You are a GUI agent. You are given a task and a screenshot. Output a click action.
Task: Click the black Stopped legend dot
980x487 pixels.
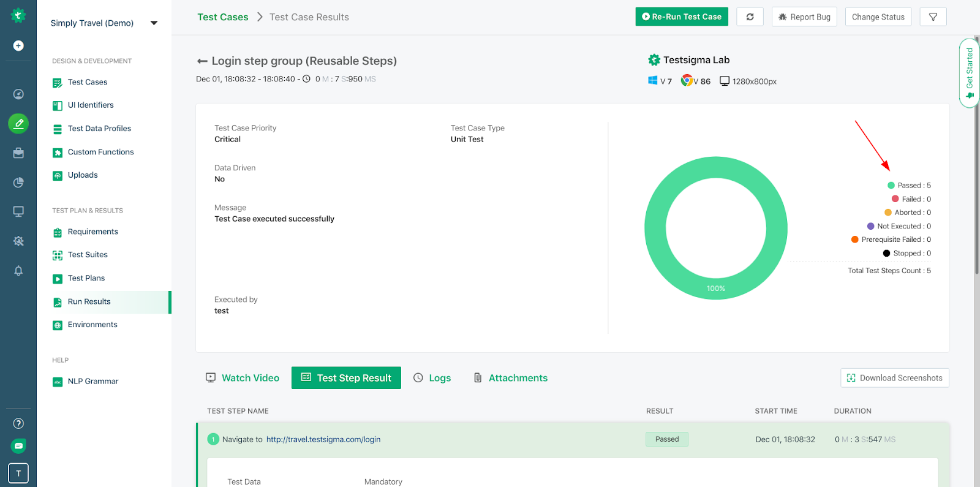point(886,253)
